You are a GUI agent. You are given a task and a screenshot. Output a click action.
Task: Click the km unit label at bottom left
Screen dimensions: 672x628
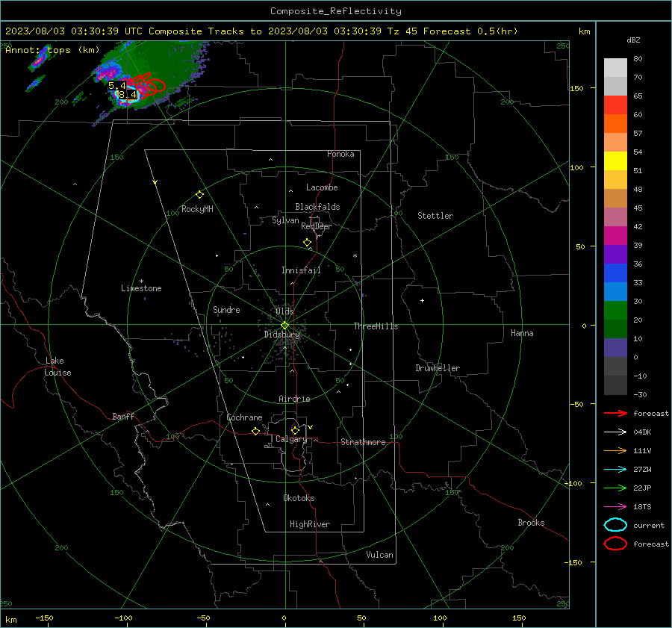(x=10, y=620)
